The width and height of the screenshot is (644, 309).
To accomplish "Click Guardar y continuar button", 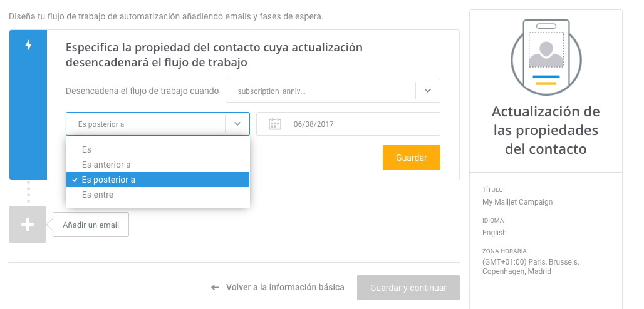I will 408,288.
